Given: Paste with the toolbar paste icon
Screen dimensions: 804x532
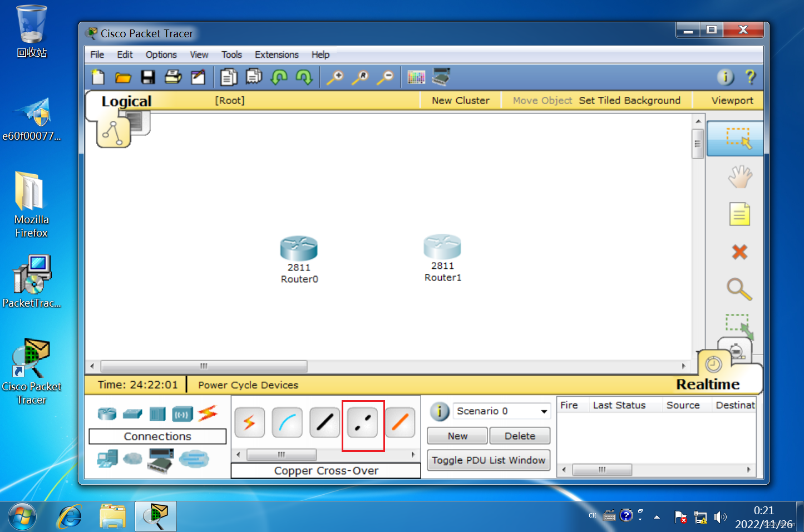Looking at the screenshot, I should pyautogui.click(x=254, y=77).
